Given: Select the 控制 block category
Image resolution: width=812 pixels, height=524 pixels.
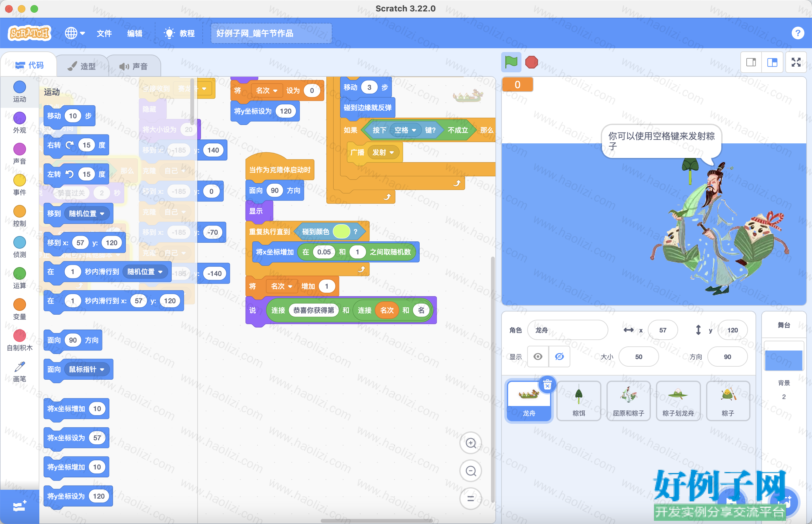Looking at the screenshot, I should (x=19, y=216).
